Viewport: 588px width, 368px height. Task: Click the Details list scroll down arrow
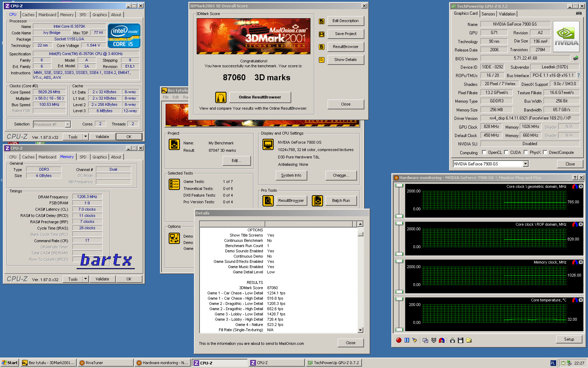[x=360, y=330]
